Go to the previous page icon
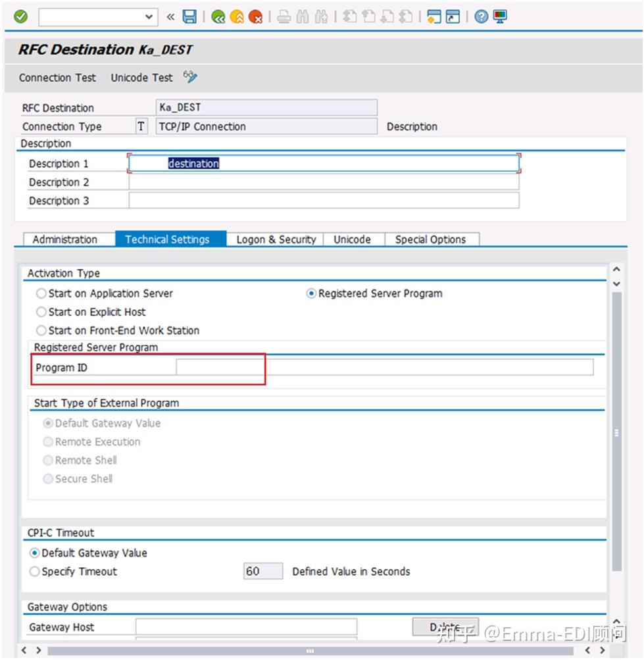644x660 pixels. [368, 17]
